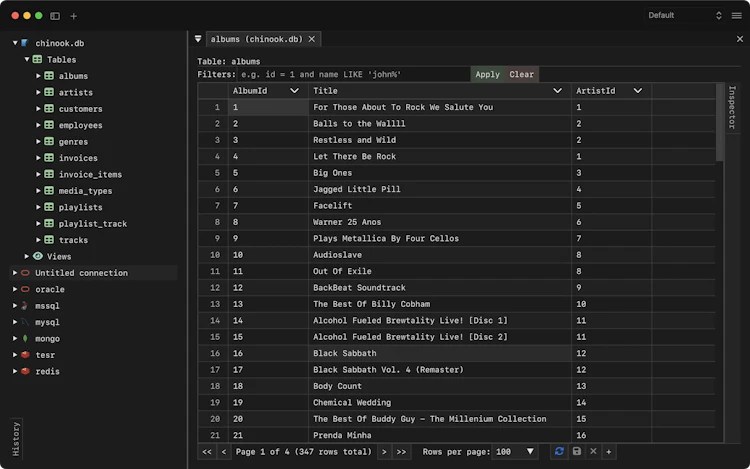Select the 'Jagged Little Pill' title cell

pos(440,189)
